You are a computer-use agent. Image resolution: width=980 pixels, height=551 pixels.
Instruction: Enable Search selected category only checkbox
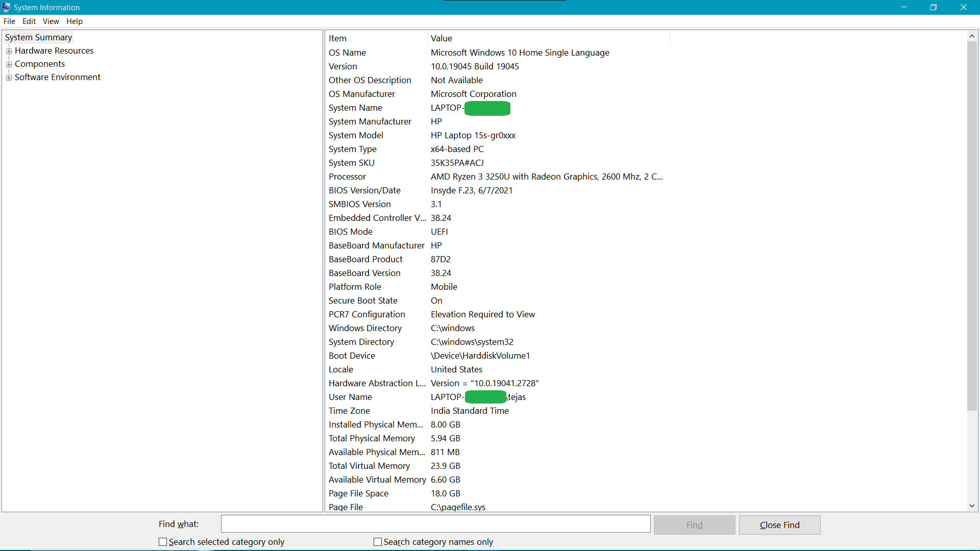coord(163,542)
